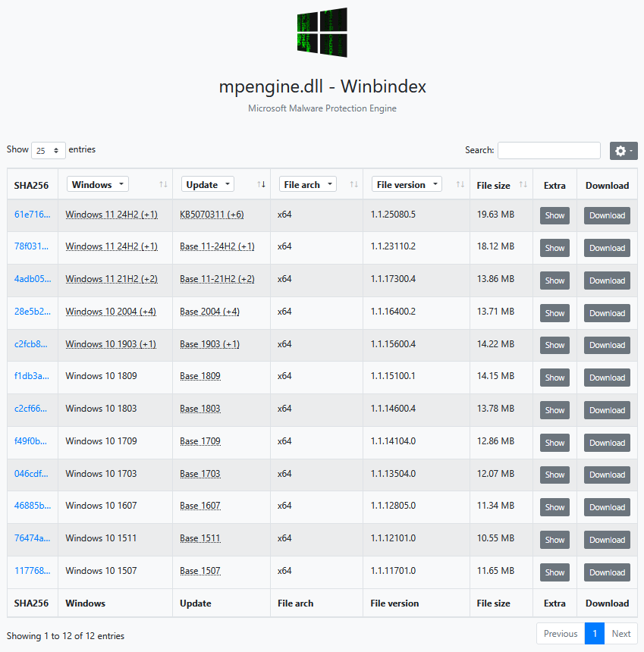
Task: Download the Windows 10 1903 row file
Action: 607,345
